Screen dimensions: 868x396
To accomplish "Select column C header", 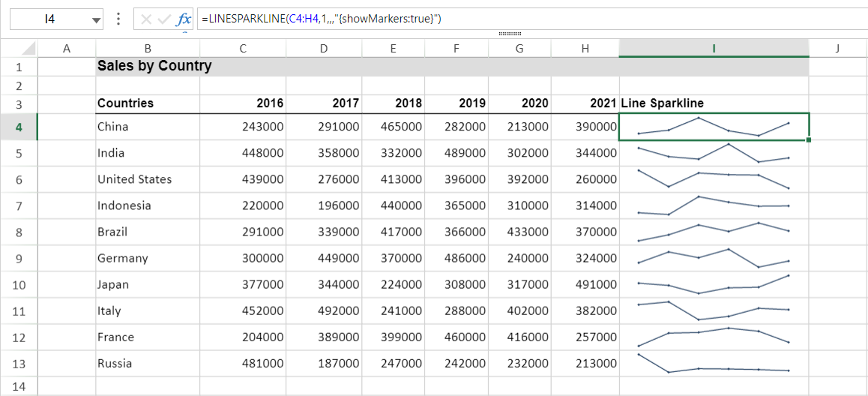I will point(243,49).
